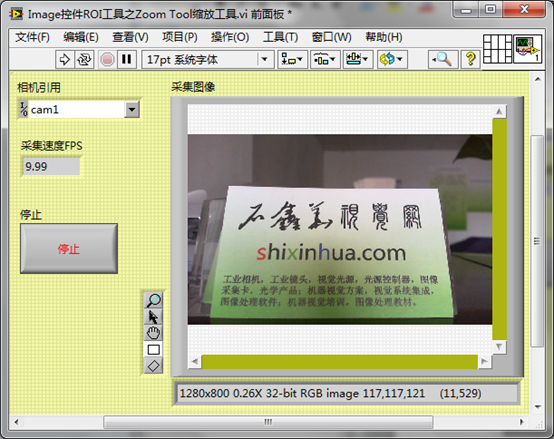
Task: Open the 帮助(H) menu
Action: click(384, 37)
